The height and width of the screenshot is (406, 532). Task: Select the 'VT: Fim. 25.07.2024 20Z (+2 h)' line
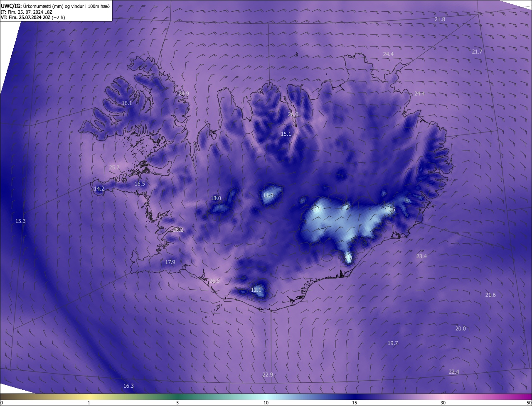33,17
